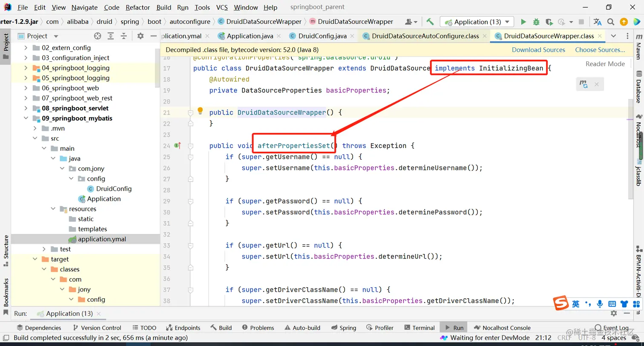Run Application with Coverage shield icon
Image resolution: width=644 pixels, height=346 pixels.
tap(549, 22)
